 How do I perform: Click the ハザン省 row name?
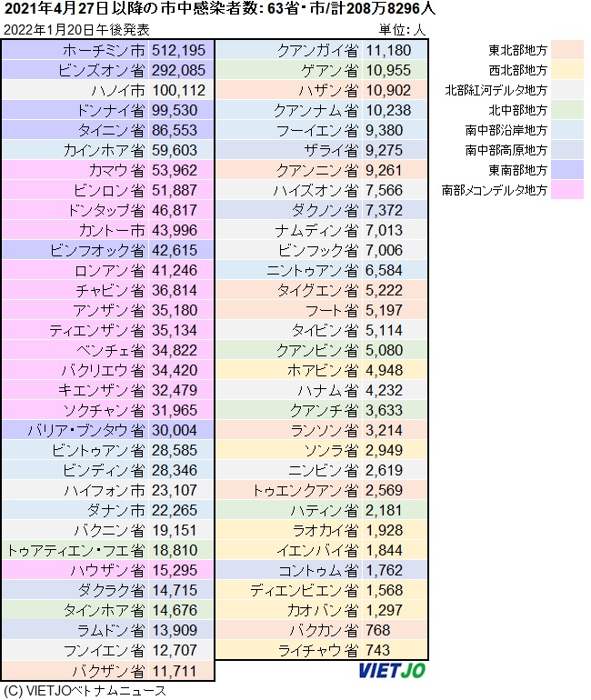tap(328, 90)
